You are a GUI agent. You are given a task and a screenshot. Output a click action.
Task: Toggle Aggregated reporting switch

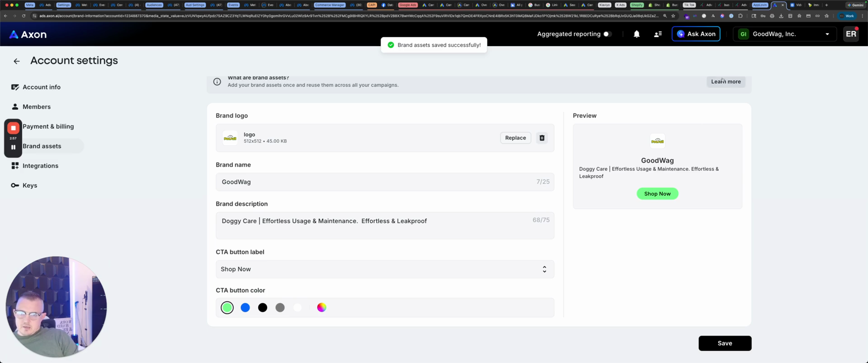[607, 34]
